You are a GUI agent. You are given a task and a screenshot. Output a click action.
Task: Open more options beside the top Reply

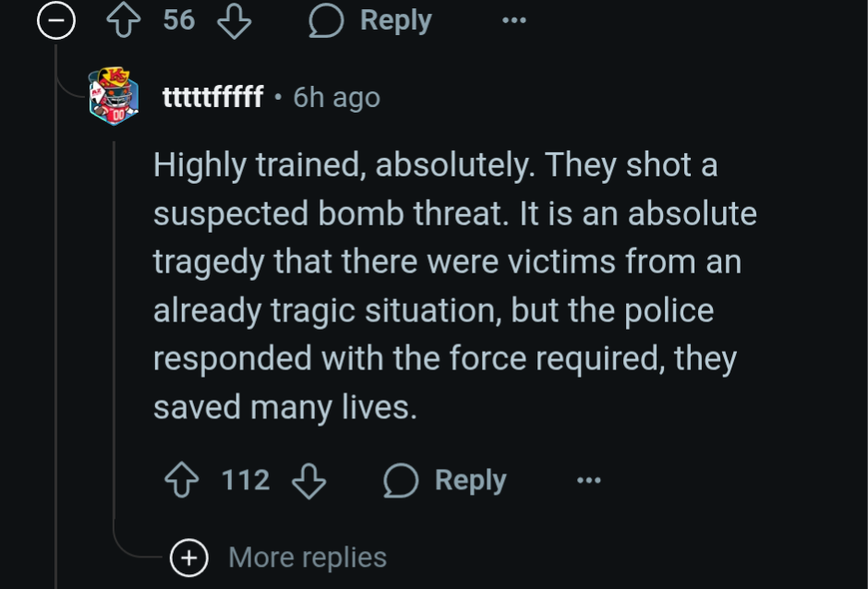513,20
